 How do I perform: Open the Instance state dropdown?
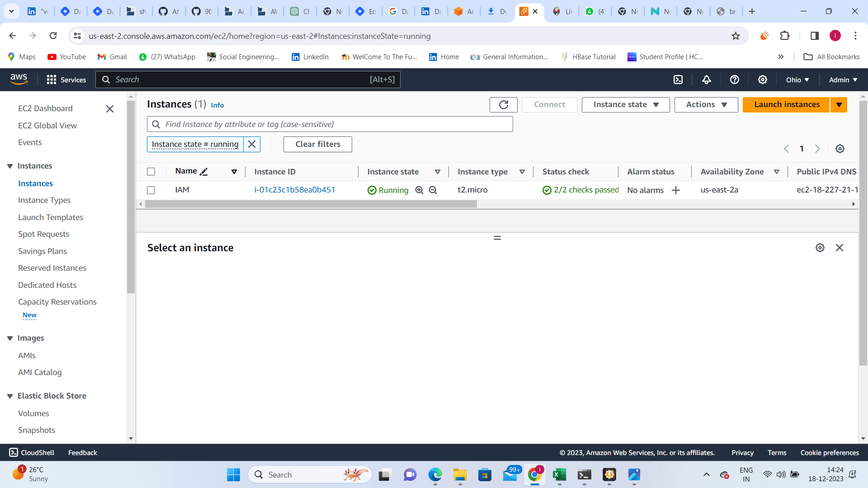pos(626,104)
